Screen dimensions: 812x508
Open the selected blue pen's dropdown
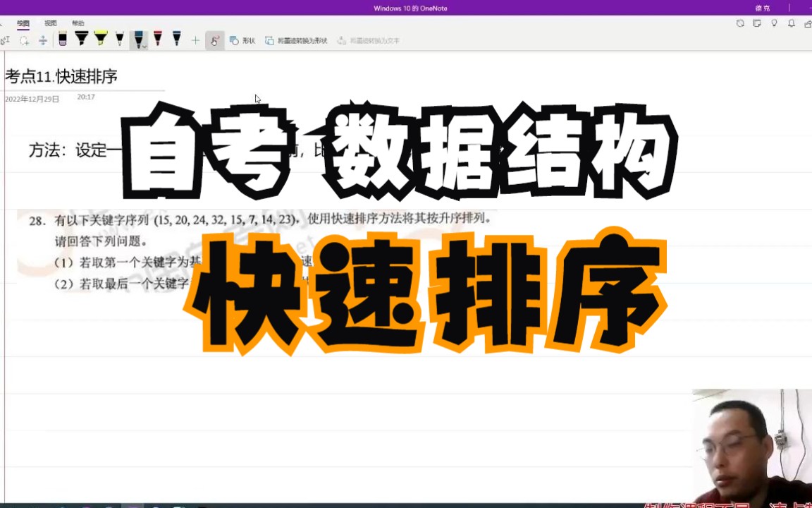click(143, 44)
